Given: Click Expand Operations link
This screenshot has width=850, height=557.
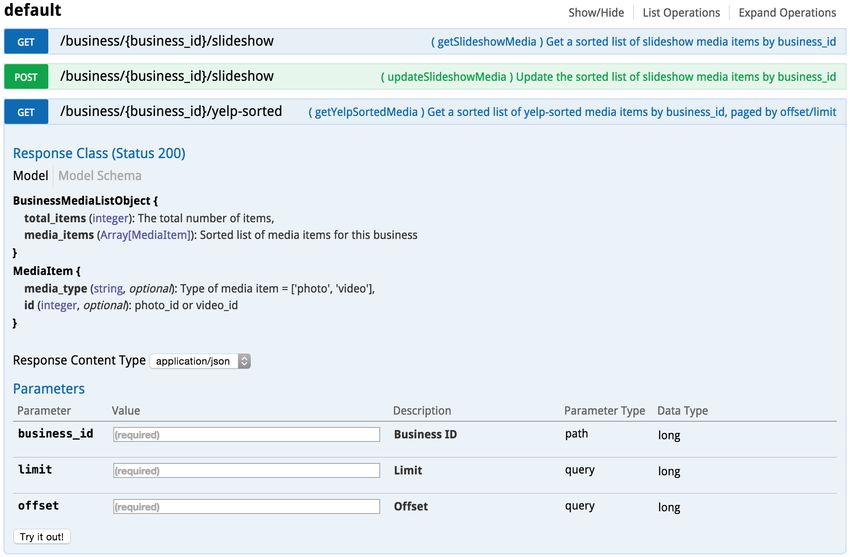Looking at the screenshot, I should 787,12.
